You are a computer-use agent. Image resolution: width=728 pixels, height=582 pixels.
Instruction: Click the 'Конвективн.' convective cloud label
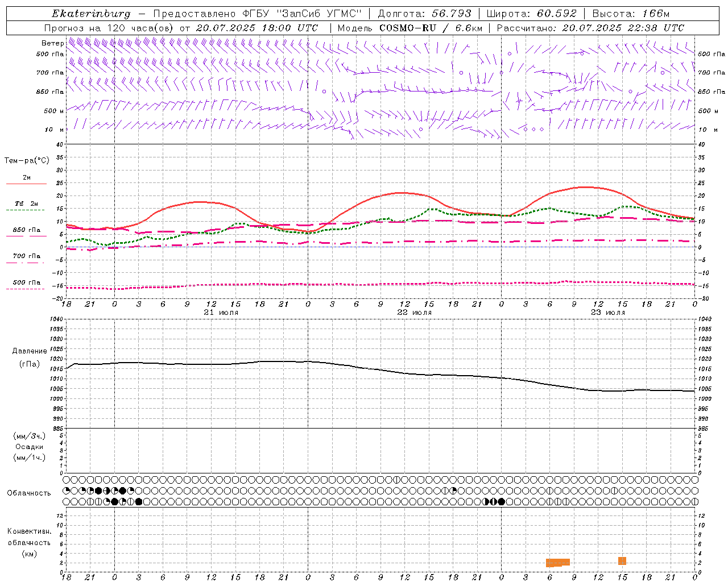[x=30, y=531]
